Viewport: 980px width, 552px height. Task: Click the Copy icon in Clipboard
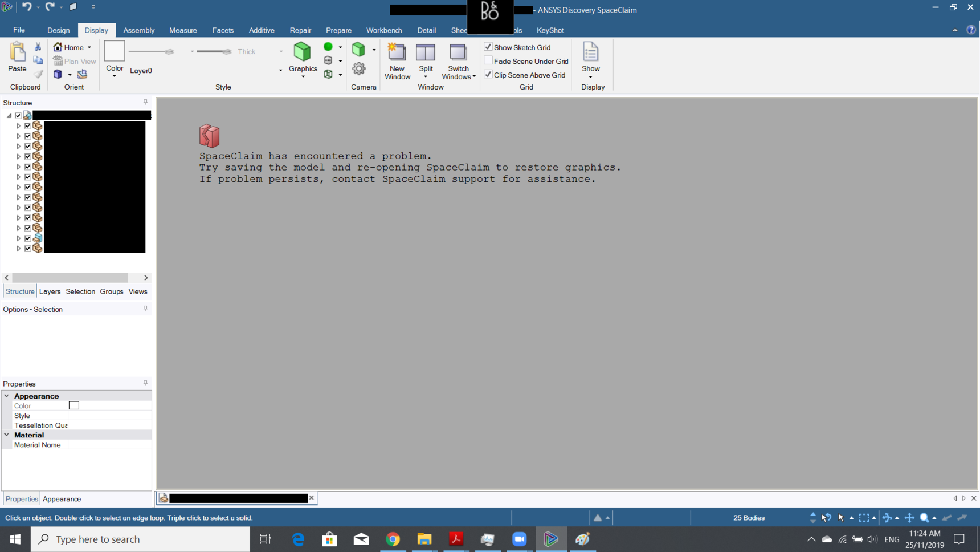[x=38, y=60]
